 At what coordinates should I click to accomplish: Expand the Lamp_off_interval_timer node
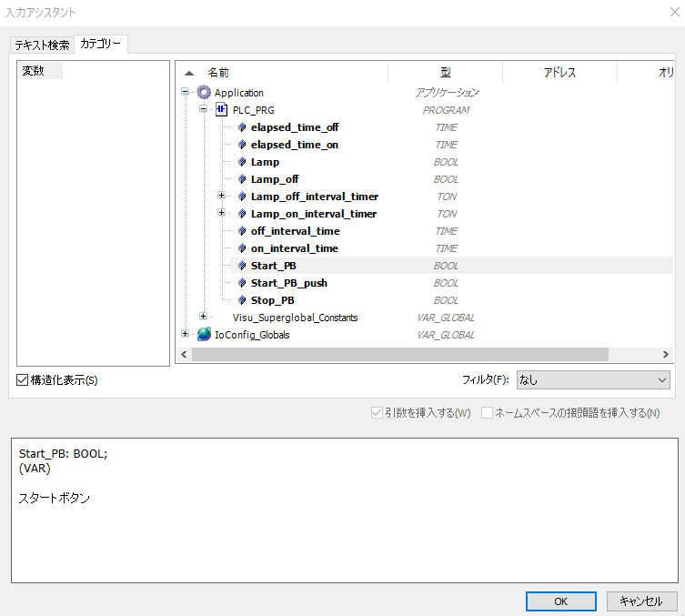click(x=221, y=196)
